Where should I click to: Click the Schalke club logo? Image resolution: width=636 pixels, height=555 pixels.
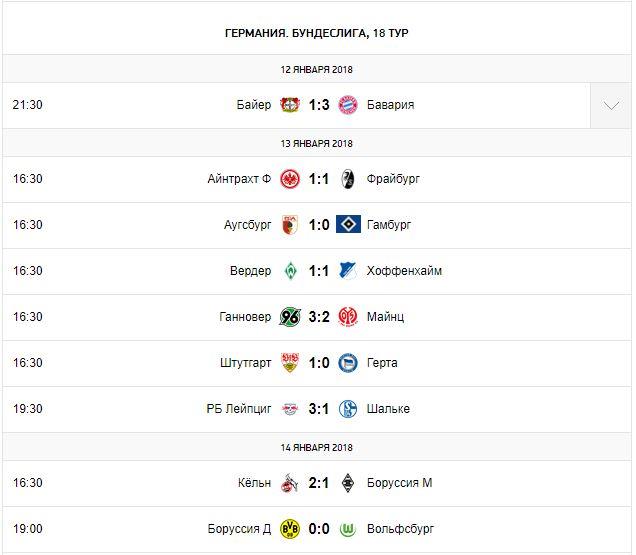[348, 409]
